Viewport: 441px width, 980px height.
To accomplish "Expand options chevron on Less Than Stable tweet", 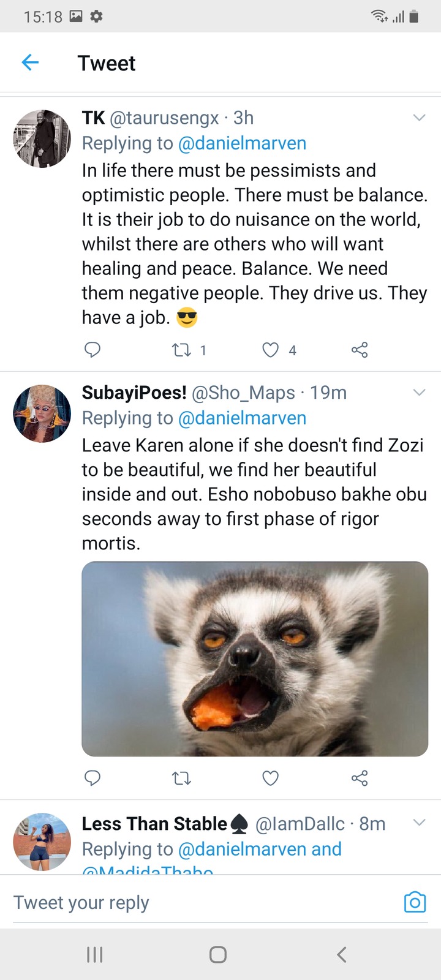I will point(419,823).
